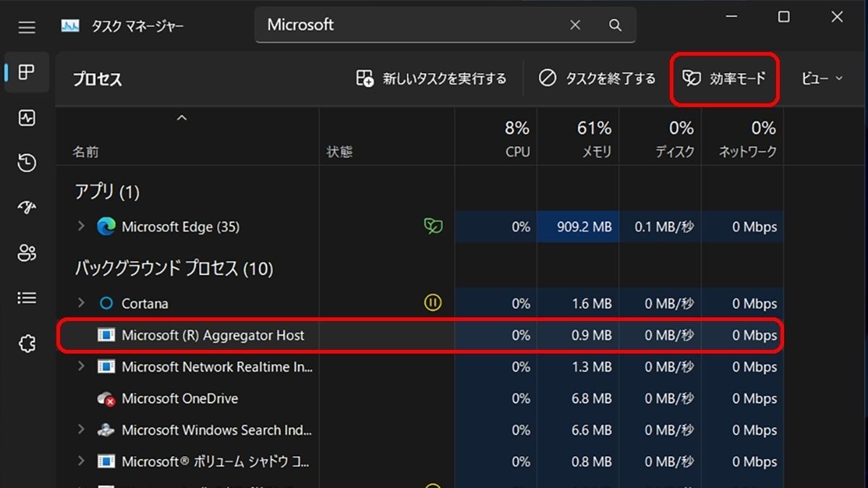Click the 909.2 MB memory cell
Screen dimensions: 868x488
(x=578, y=227)
